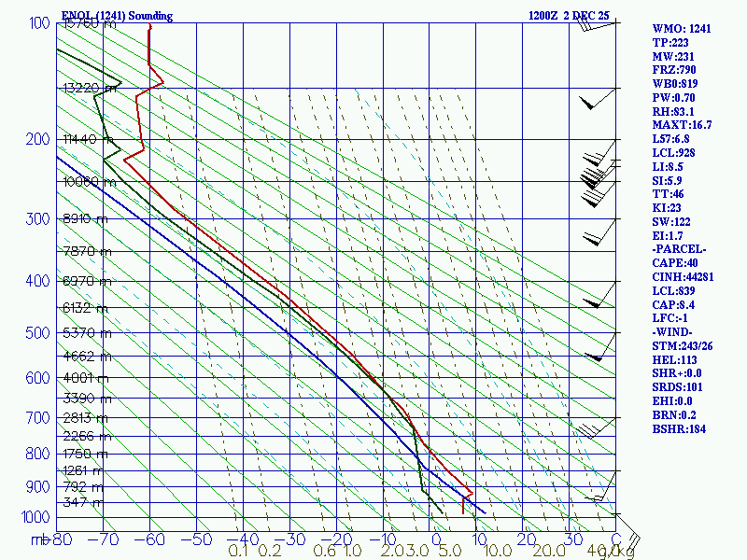Image resolution: width=747 pixels, height=560 pixels.
Task: Select the '8910 m' height label
Action: (86, 218)
